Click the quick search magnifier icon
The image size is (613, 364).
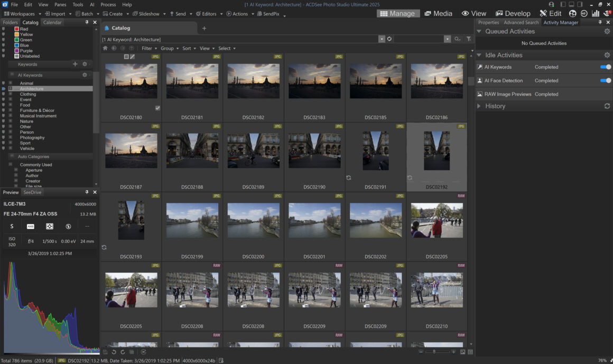tap(457, 39)
